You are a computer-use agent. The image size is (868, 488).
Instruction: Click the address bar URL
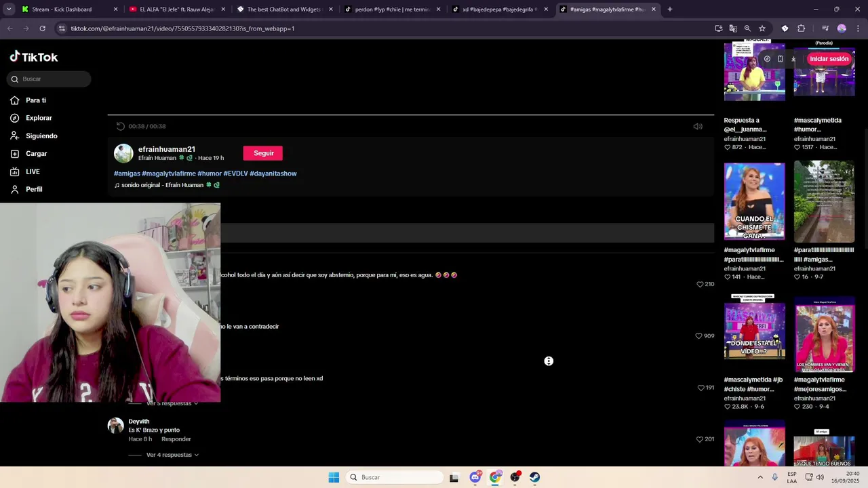[x=182, y=28]
